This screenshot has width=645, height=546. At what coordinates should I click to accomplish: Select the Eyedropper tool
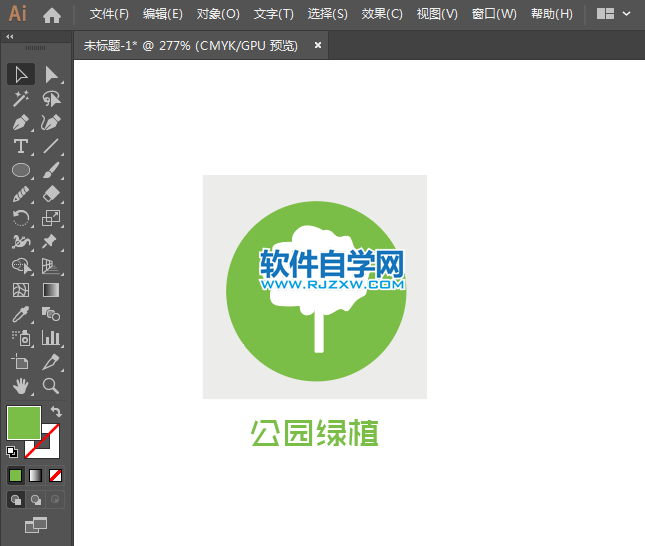(x=21, y=314)
